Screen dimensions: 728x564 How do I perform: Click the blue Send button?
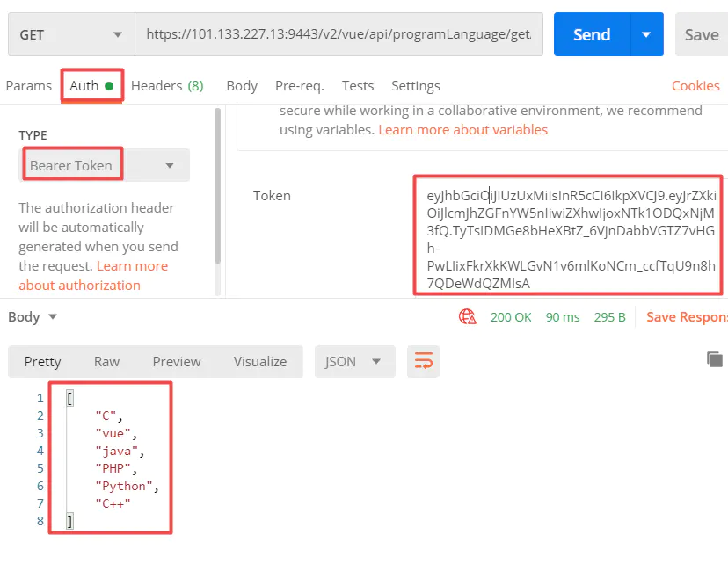point(592,34)
